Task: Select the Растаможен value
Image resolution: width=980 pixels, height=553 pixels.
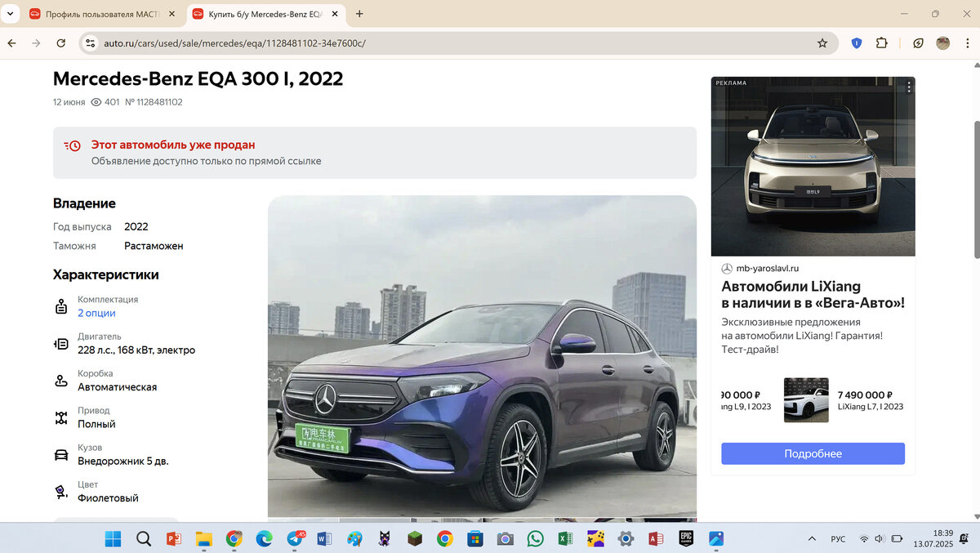Action: click(x=154, y=245)
